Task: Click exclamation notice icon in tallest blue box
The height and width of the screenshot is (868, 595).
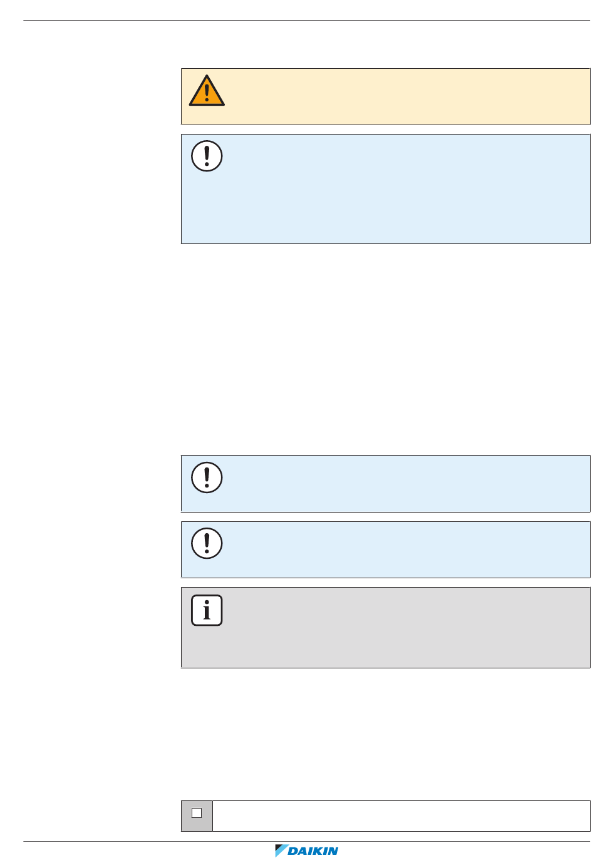Action: 207,156
